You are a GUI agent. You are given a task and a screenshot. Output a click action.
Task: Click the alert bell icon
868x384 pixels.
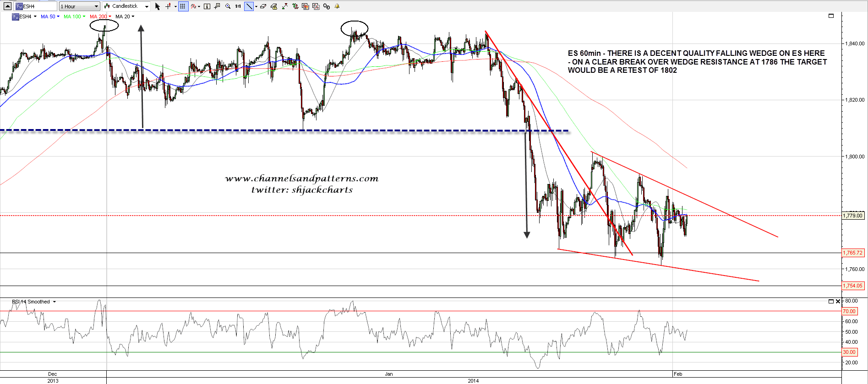click(x=337, y=6)
